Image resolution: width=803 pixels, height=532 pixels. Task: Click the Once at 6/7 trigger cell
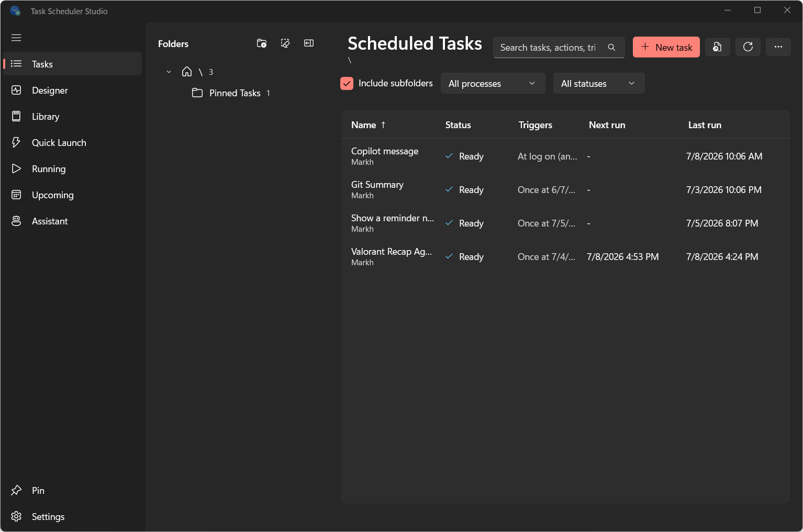547,189
